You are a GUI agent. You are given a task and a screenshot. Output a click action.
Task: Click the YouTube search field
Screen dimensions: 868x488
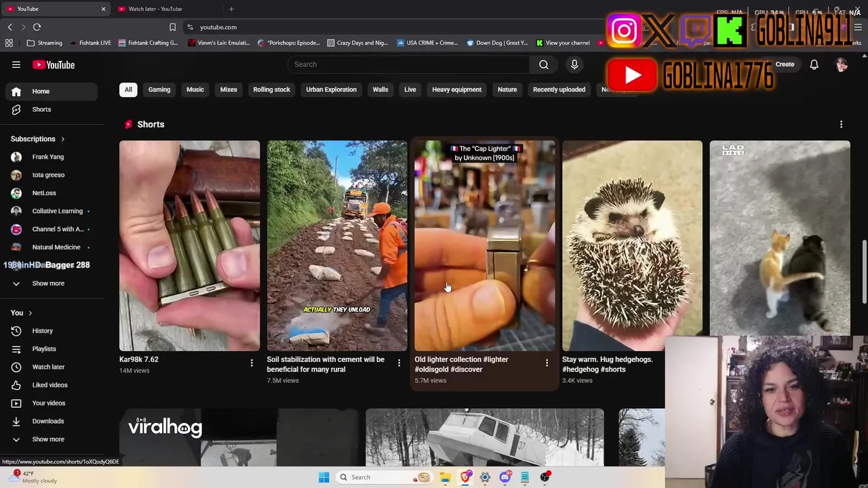[409, 64]
